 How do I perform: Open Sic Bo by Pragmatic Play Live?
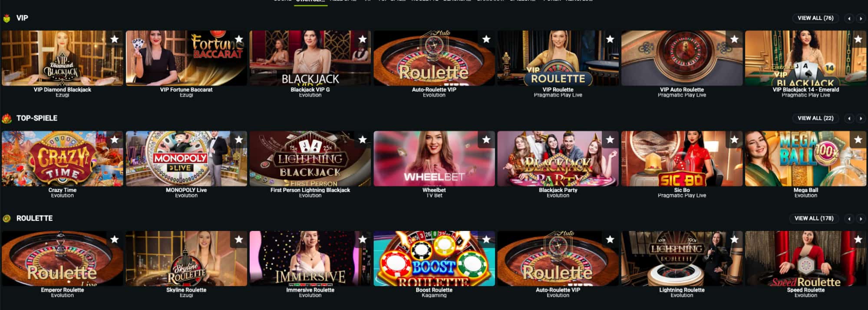pos(682,158)
